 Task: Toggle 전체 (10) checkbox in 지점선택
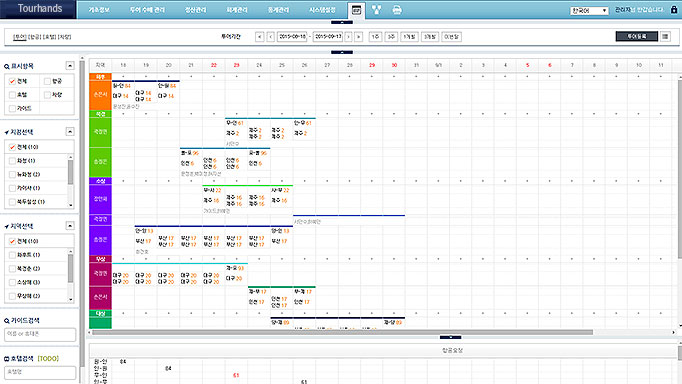pos(12,147)
